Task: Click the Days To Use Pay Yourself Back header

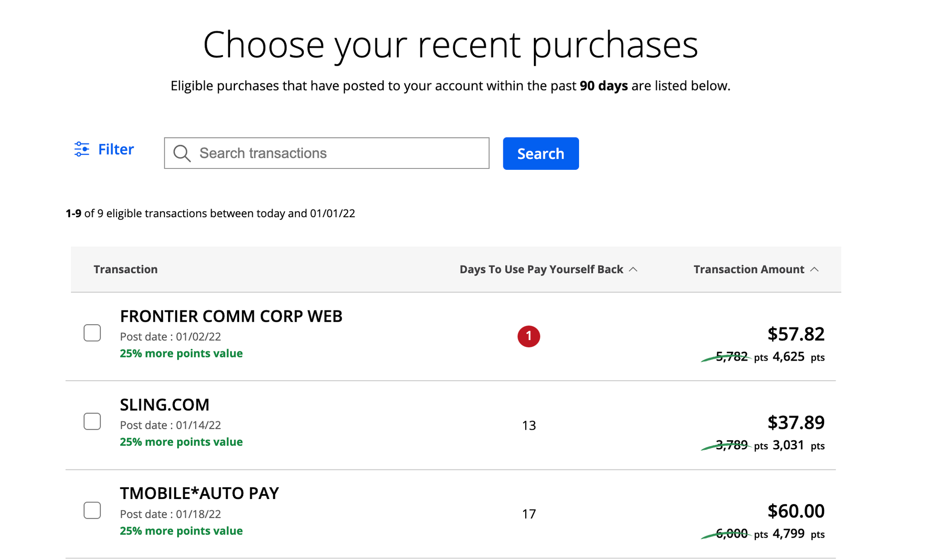Action: [541, 269]
